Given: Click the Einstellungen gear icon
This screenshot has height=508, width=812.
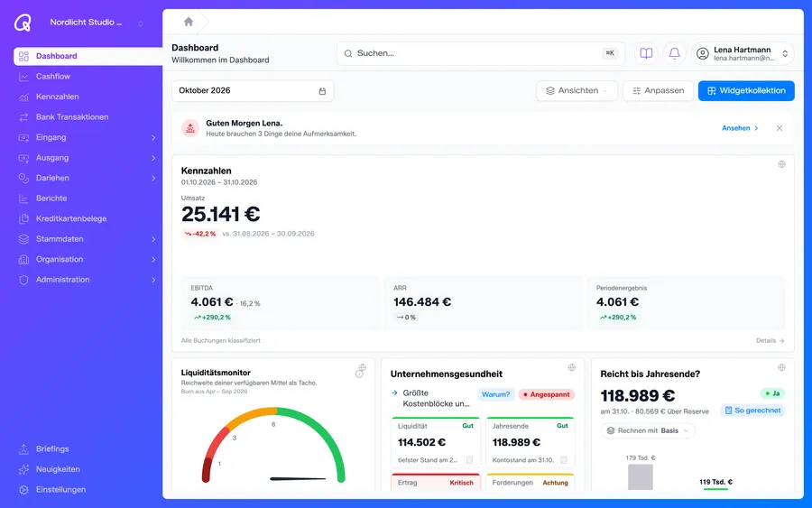Looking at the screenshot, I should [23, 489].
